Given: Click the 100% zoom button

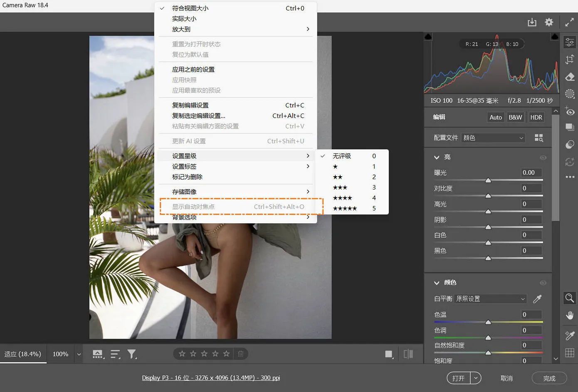Looking at the screenshot, I should click(60, 354).
